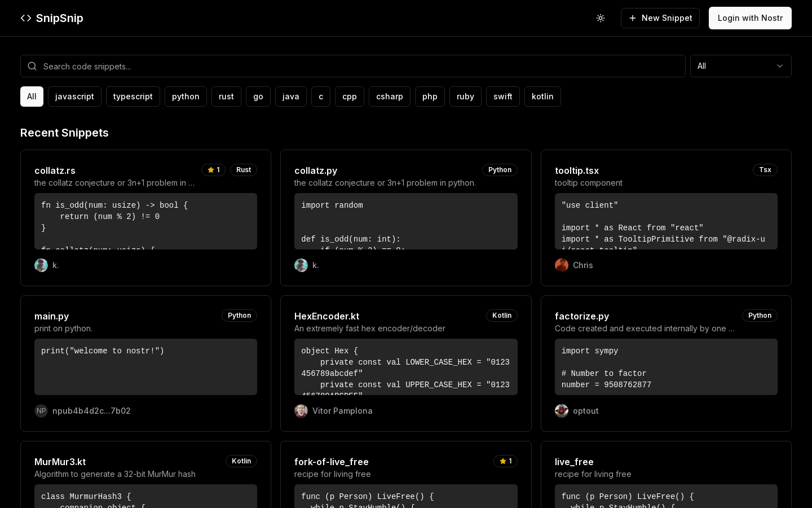The image size is (812, 508).
Task: Click the author name optout
Action: [586, 411]
